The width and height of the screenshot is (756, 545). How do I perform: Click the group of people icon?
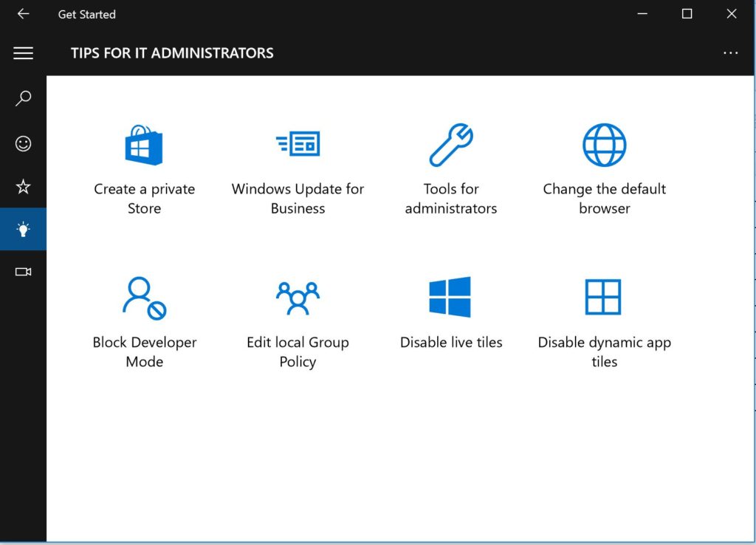(x=298, y=298)
